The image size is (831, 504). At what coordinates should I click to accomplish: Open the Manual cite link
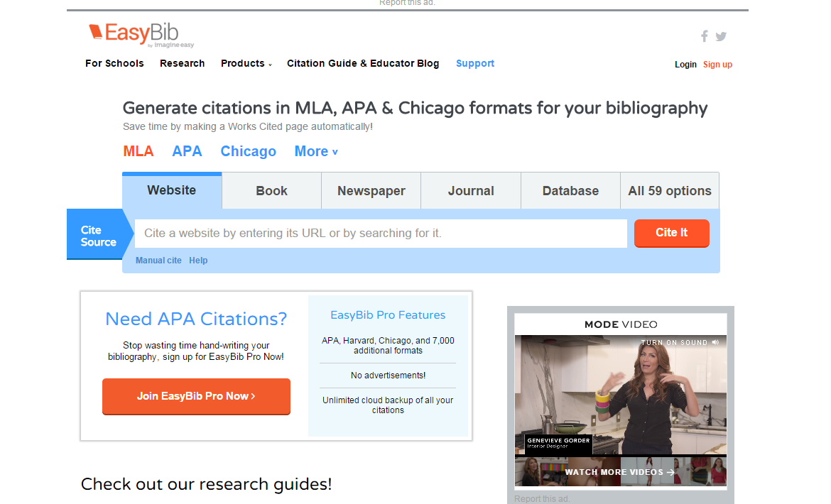[x=158, y=261]
